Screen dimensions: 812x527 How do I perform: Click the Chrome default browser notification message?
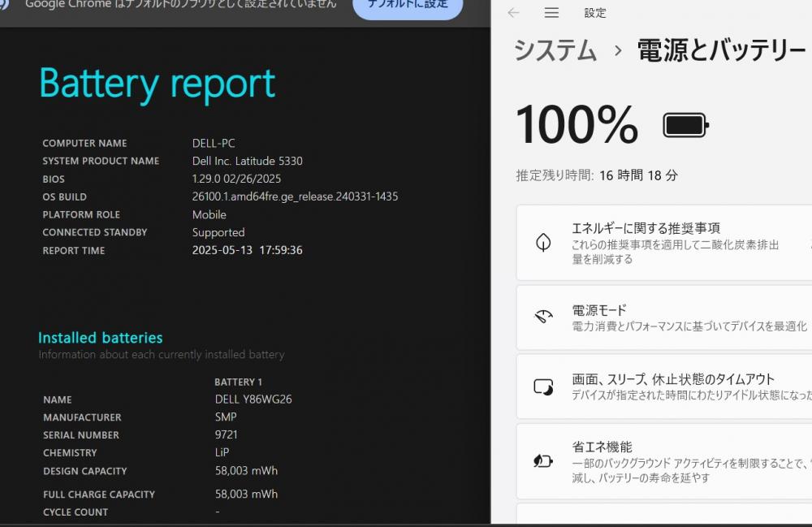tap(181, 4)
